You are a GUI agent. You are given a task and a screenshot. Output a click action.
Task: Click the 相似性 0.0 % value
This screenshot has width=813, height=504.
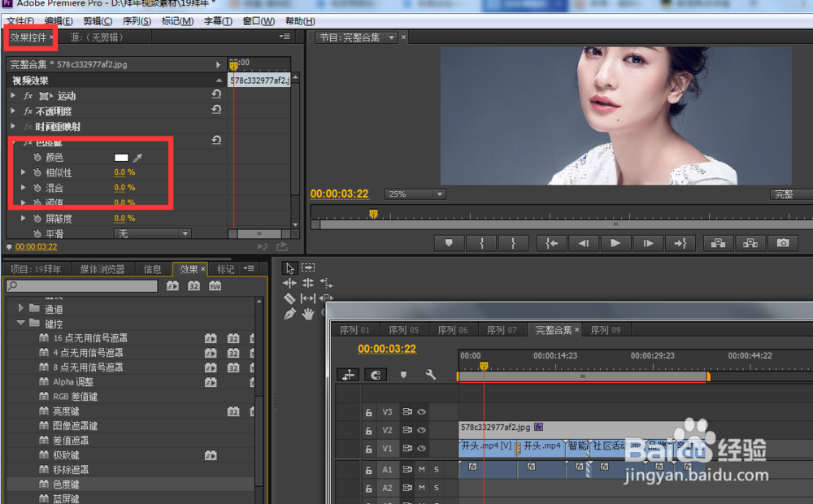(124, 172)
